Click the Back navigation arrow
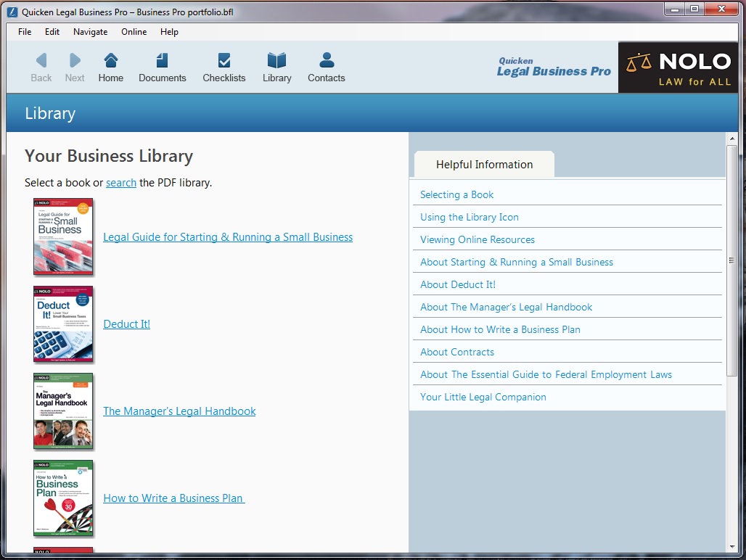This screenshot has width=746, height=560. click(41, 66)
